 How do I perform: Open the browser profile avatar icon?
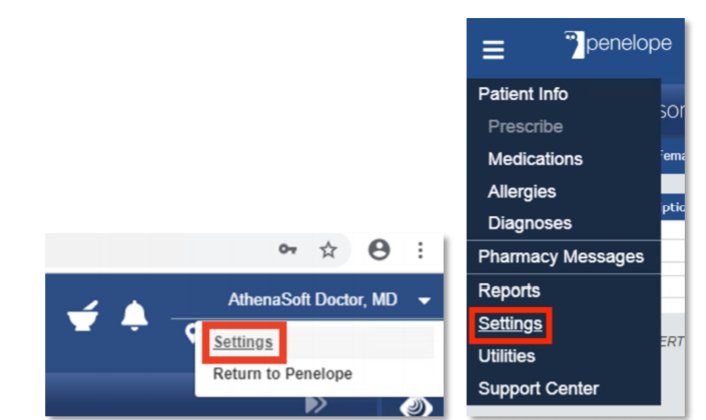click(379, 249)
